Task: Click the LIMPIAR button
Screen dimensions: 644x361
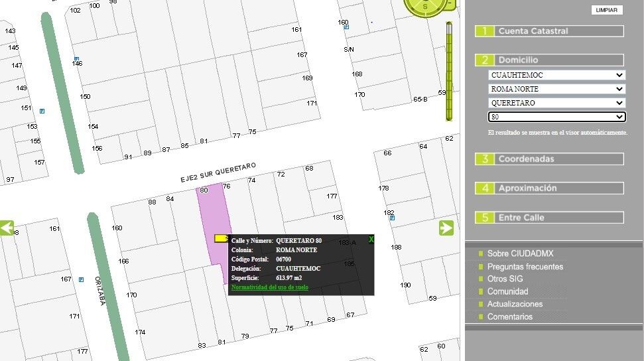Action: [607, 10]
